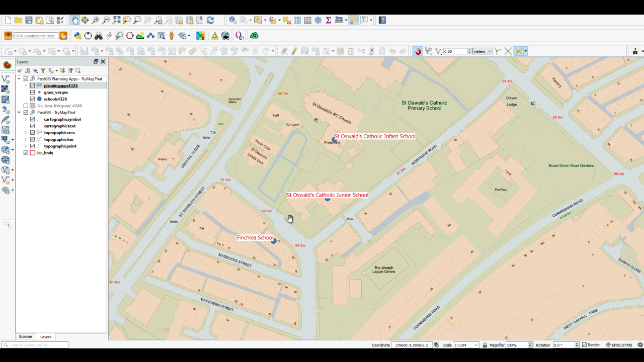Click the red hexagon plugin icon

point(130,36)
